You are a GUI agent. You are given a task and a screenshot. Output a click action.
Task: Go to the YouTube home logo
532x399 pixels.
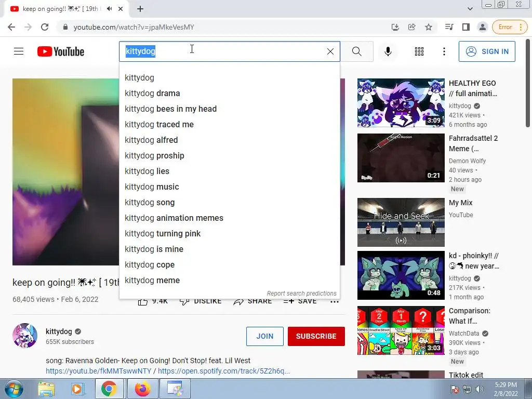(61, 51)
